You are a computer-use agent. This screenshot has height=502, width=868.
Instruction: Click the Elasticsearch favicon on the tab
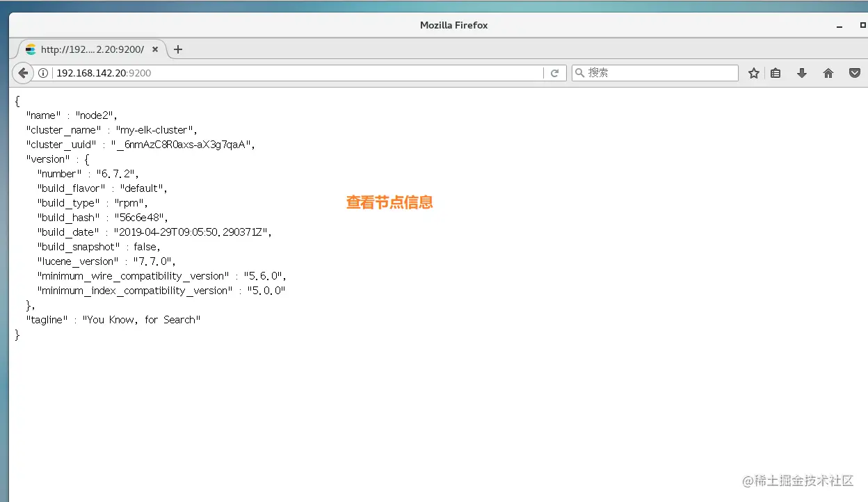(30, 49)
